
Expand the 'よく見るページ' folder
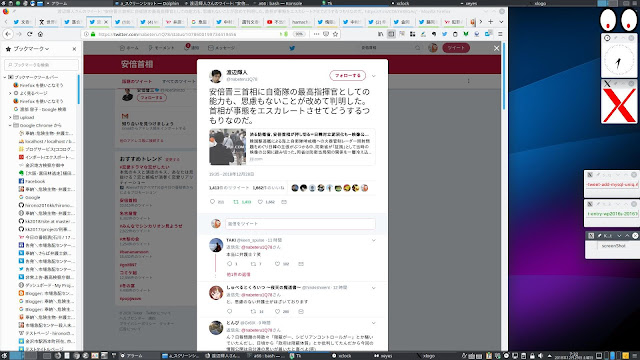pos(10,93)
